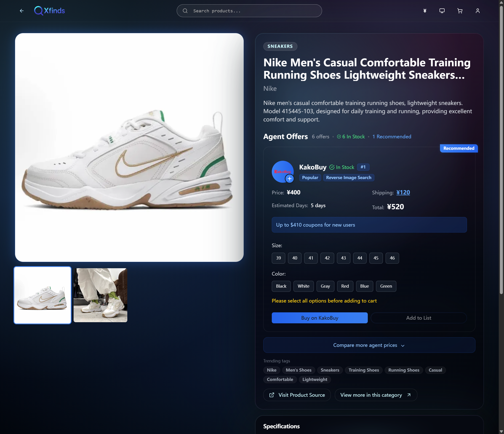Select the Running Shoes trending tag
Image resolution: width=504 pixels, height=434 pixels.
pos(404,370)
